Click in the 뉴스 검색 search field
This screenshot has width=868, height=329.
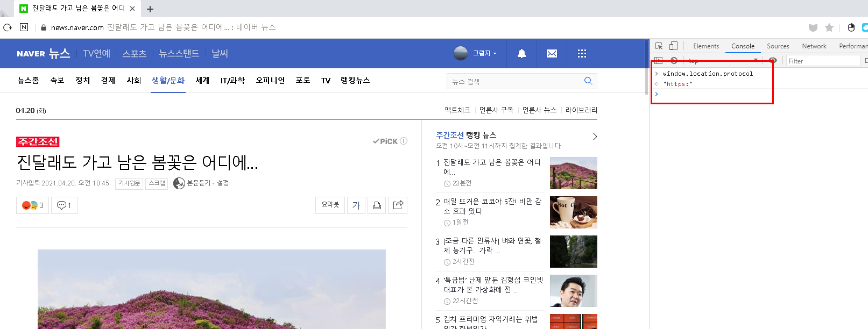[514, 81]
